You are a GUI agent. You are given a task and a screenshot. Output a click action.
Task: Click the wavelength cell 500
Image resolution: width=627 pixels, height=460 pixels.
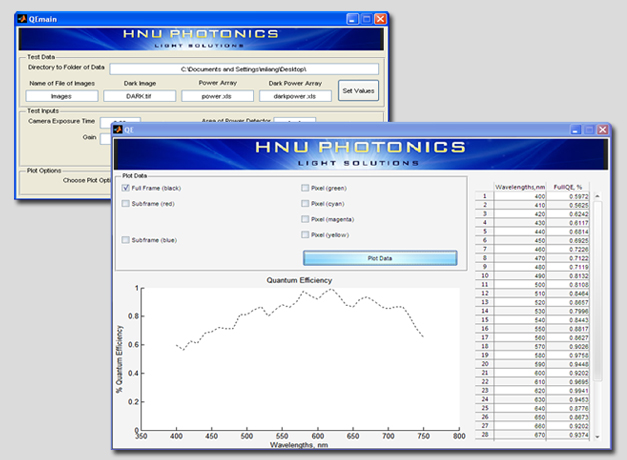click(x=520, y=285)
